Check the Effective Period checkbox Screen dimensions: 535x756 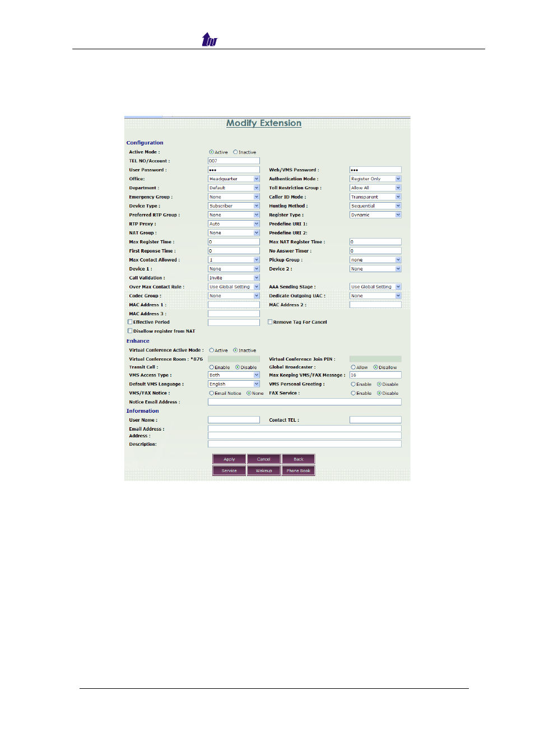130,322
